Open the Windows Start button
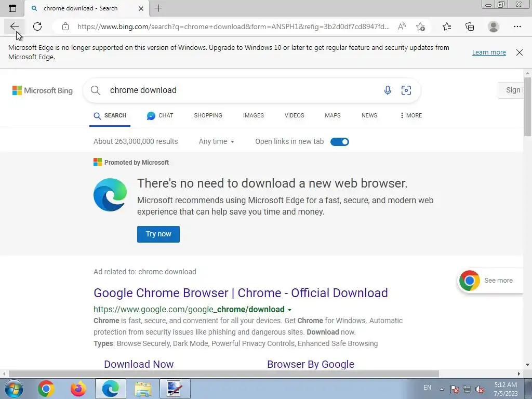Screen dimensions: 532x399 coord(14,389)
